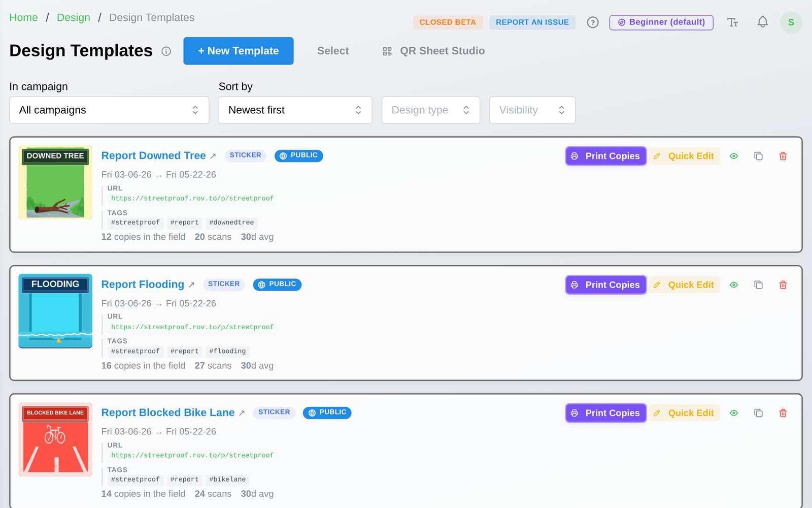This screenshot has height=508, width=812.
Task: Open the notifications bell
Action: 762,22
